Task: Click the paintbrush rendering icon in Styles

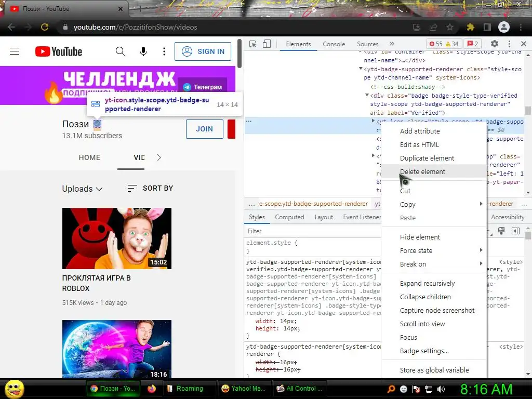Action: (x=501, y=231)
